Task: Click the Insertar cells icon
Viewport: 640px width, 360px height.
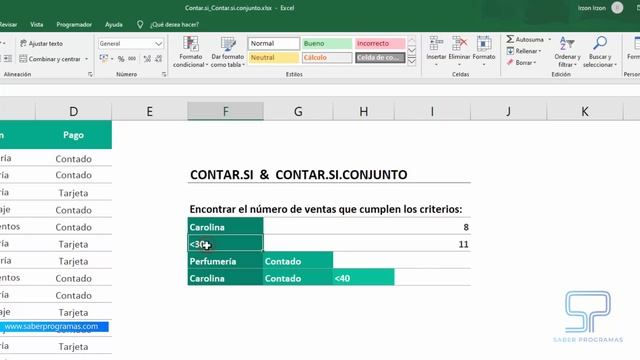Action: [x=436, y=43]
